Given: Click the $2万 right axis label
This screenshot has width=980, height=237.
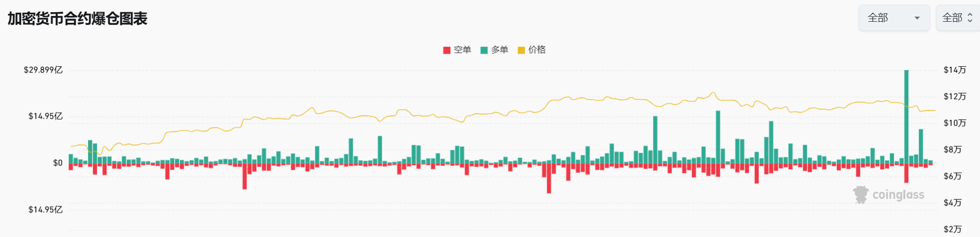Looking at the screenshot, I should click(x=952, y=229).
